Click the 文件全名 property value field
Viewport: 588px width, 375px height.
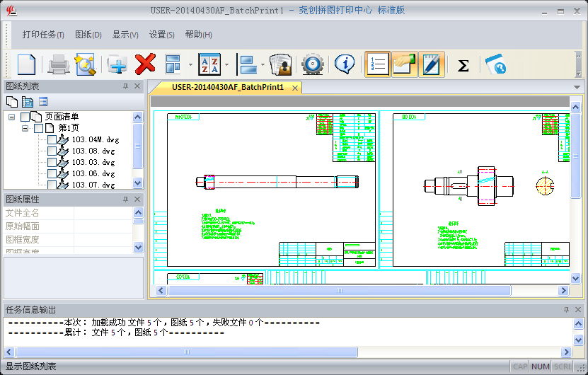(103, 213)
